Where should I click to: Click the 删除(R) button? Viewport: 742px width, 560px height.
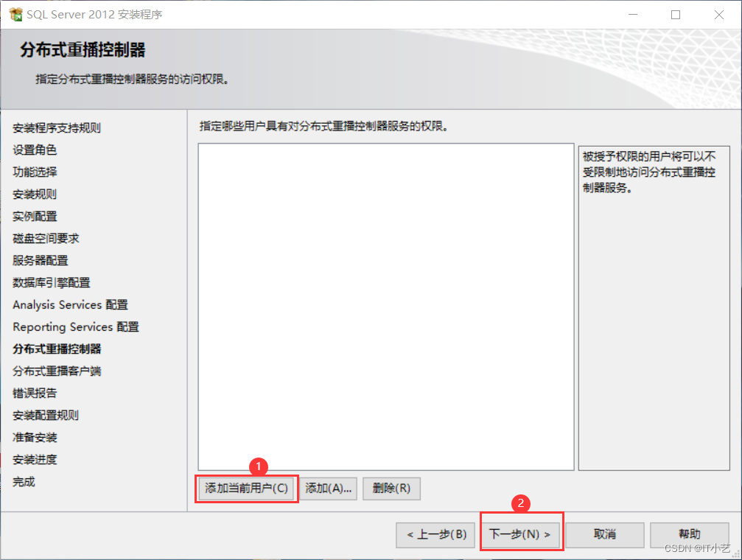(x=391, y=488)
